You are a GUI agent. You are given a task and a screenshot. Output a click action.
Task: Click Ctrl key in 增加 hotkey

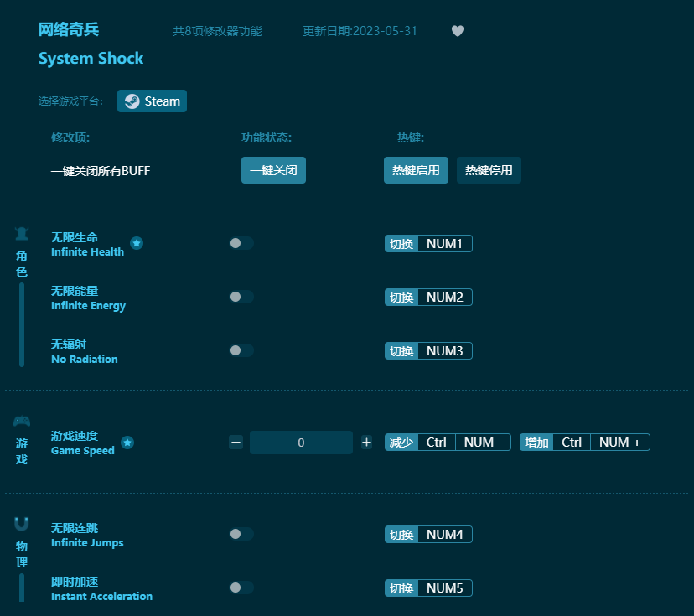[x=572, y=442]
